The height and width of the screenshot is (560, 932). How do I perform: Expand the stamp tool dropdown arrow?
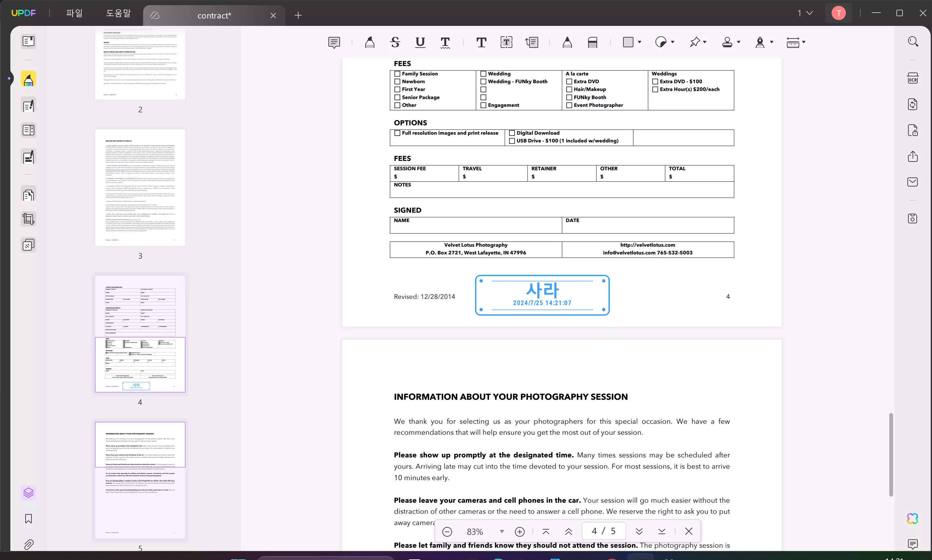coord(739,42)
